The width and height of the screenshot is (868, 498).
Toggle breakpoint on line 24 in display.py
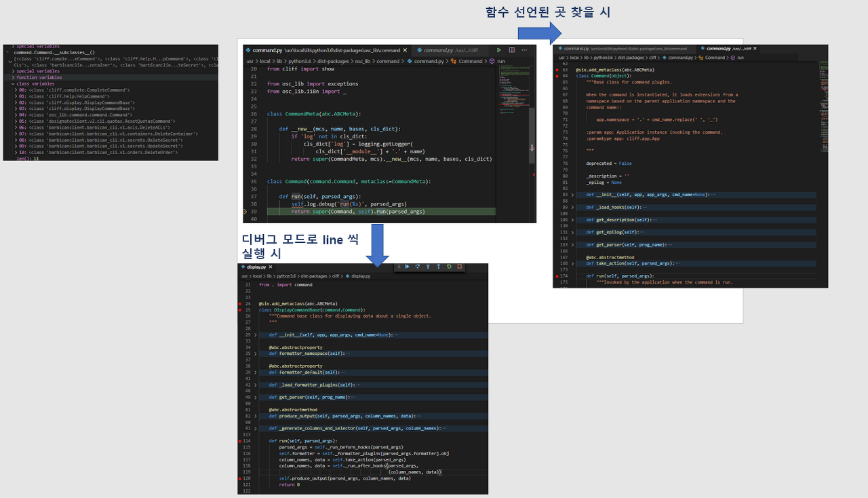pos(240,303)
